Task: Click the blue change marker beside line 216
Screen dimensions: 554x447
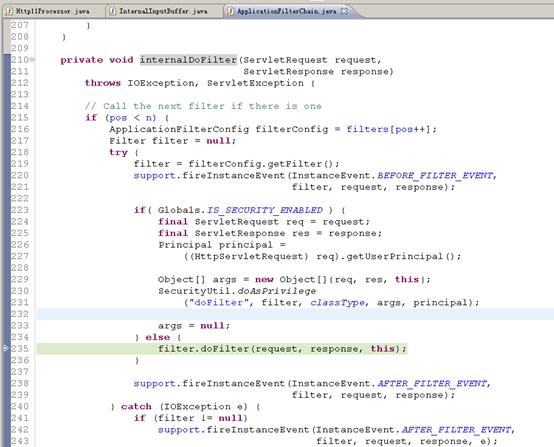Action: click(7, 129)
